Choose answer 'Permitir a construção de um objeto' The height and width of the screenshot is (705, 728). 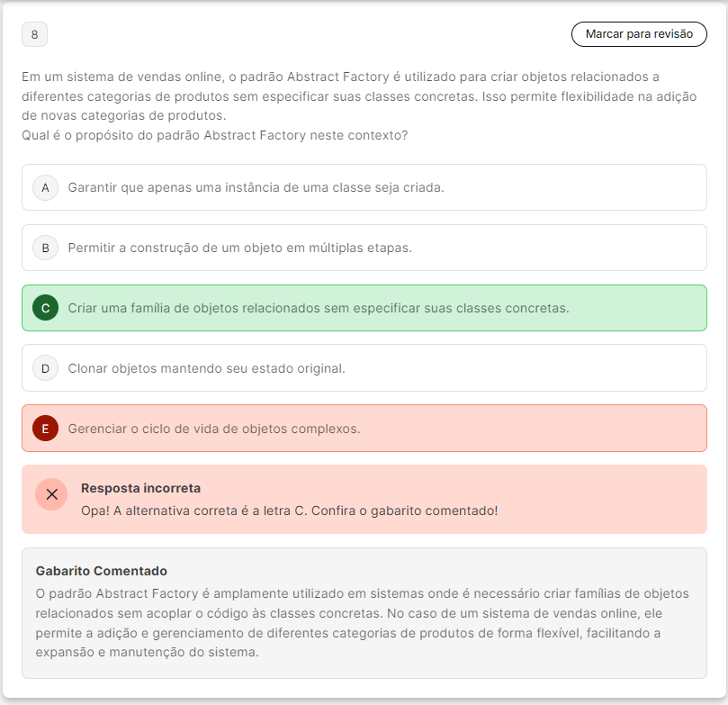click(x=239, y=248)
